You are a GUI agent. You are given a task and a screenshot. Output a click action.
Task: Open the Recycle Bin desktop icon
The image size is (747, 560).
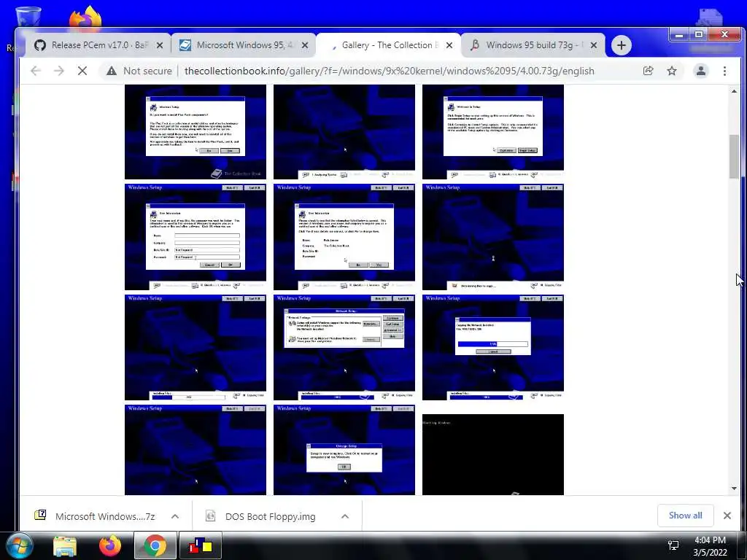click(28, 15)
